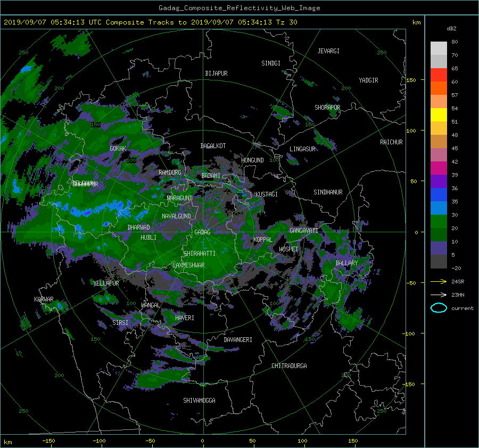The height and width of the screenshot is (448, 479).
Task: Click the RAICHUR city label
Action: 391,142
